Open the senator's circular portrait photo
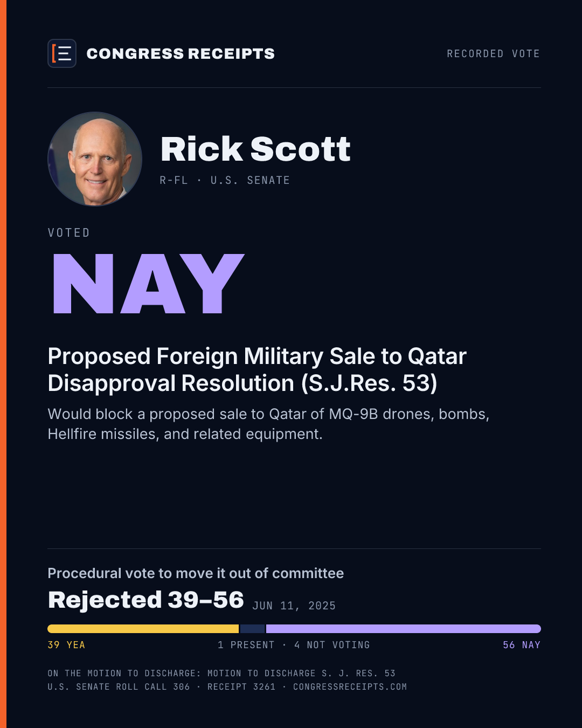 95,159
